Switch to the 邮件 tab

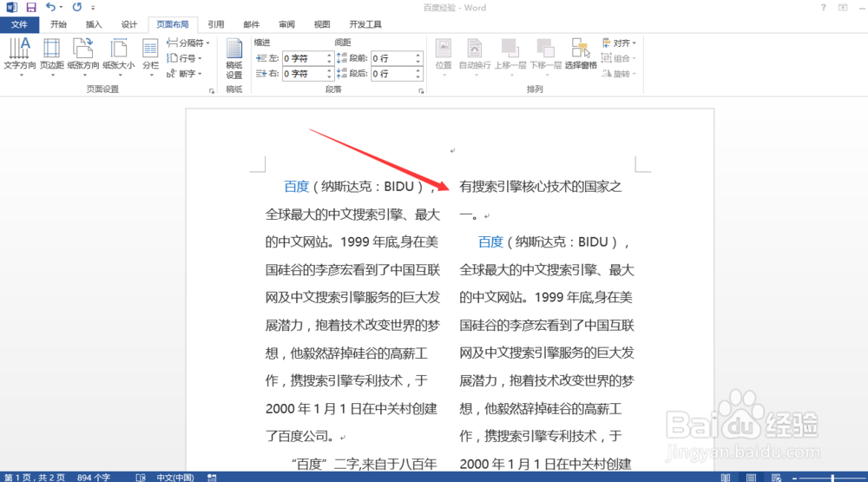252,24
